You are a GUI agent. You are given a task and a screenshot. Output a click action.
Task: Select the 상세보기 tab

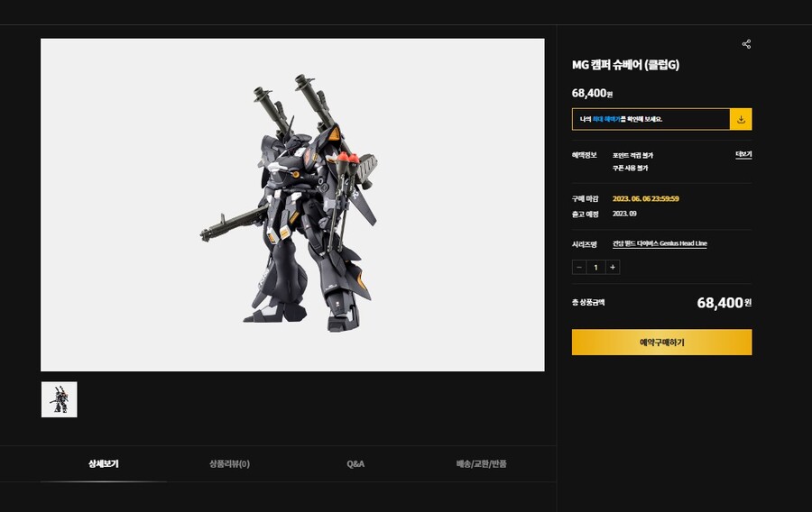pyautogui.click(x=104, y=464)
